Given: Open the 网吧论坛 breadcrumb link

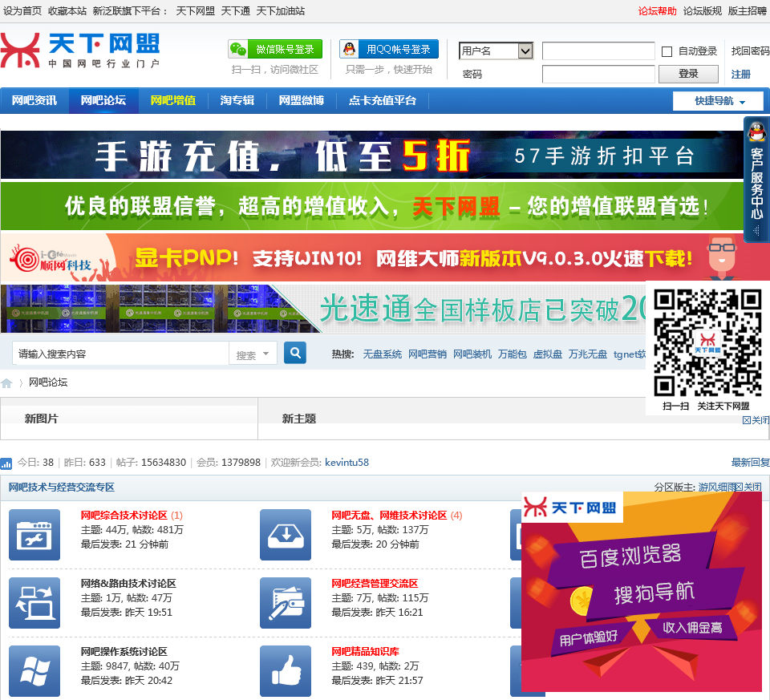Looking at the screenshot, I should click(x=47, y=382).
